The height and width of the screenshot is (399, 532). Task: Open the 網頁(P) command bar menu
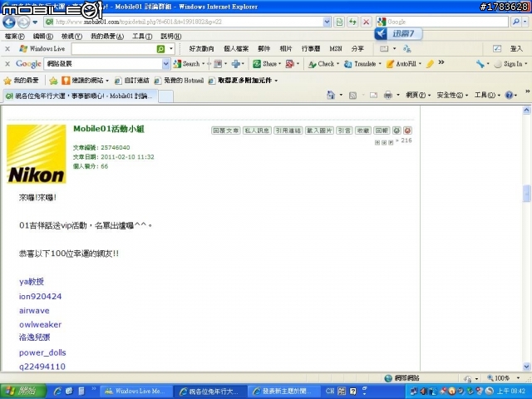tap(418, 96)
